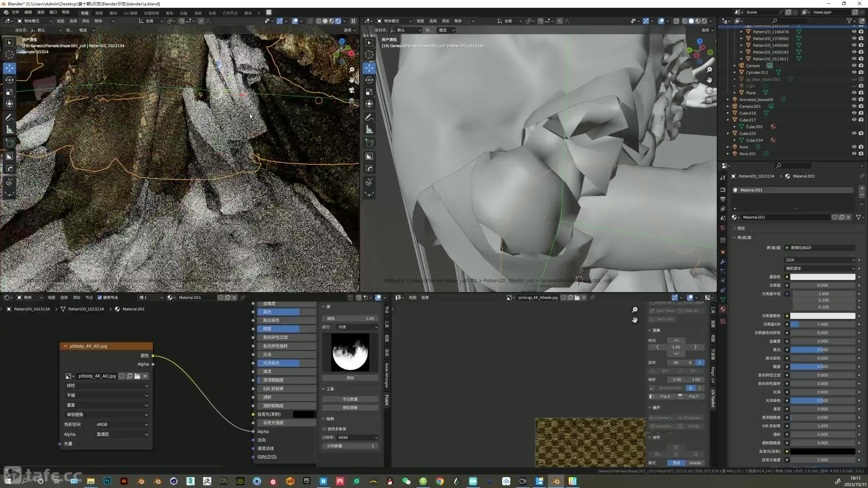Expand the Cube.016 tree item
This screenshot has width=868, height=488.
click(x=728, y=113)
